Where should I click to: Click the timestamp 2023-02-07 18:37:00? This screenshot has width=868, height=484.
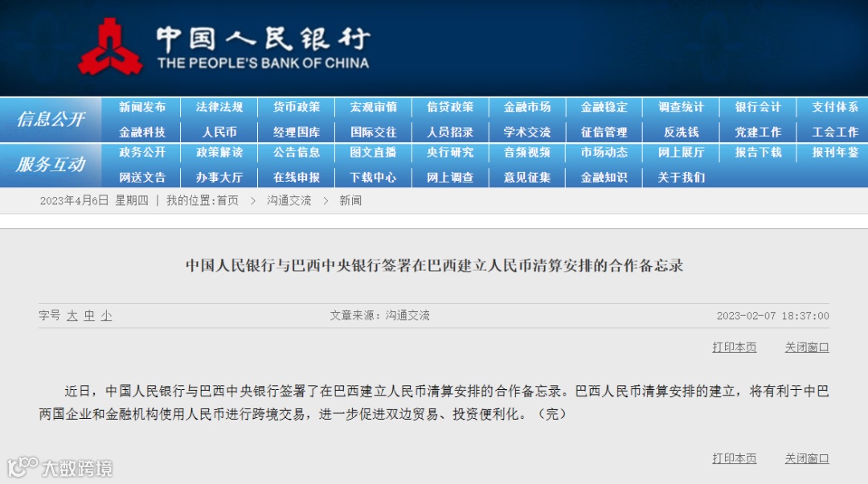773,316
